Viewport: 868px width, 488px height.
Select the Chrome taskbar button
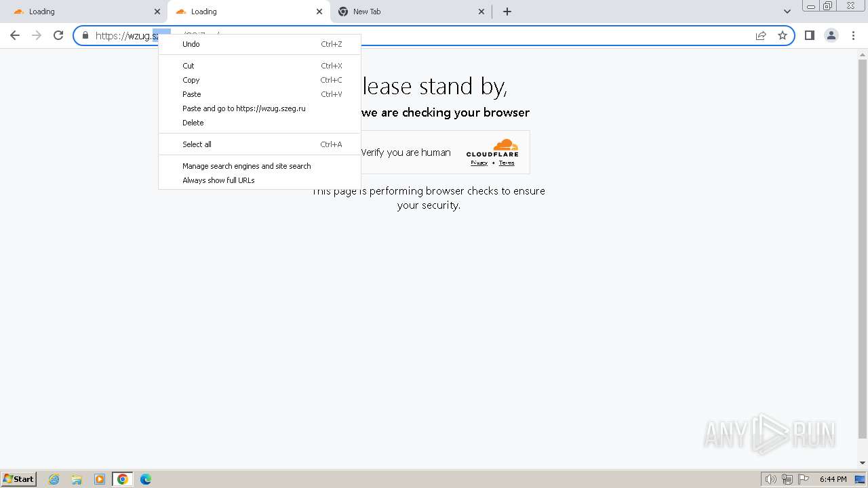[123, 479]
